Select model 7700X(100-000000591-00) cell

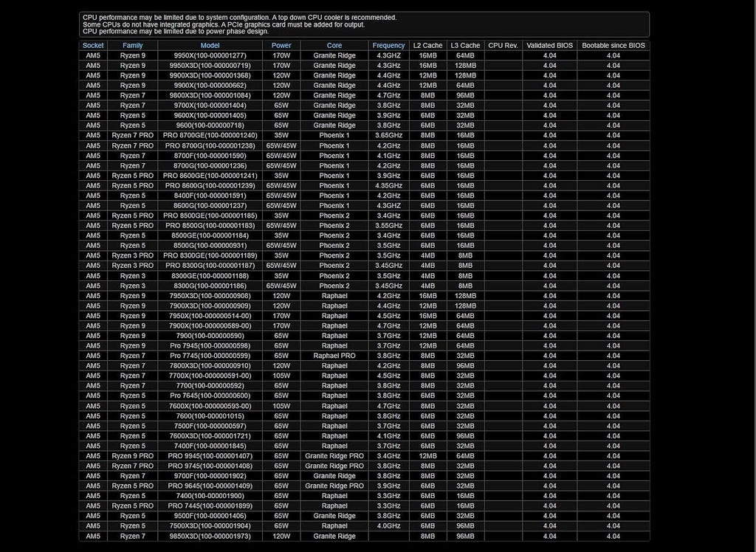coord(210,376)
